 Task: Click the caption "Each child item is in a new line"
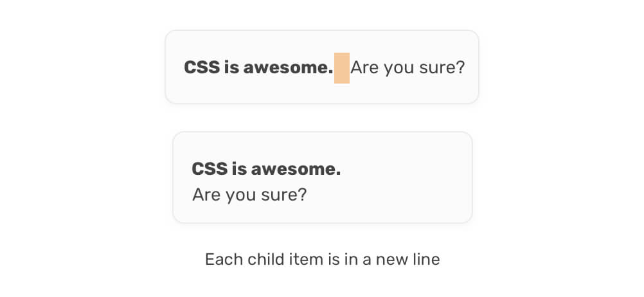click(x=322, y=260)
